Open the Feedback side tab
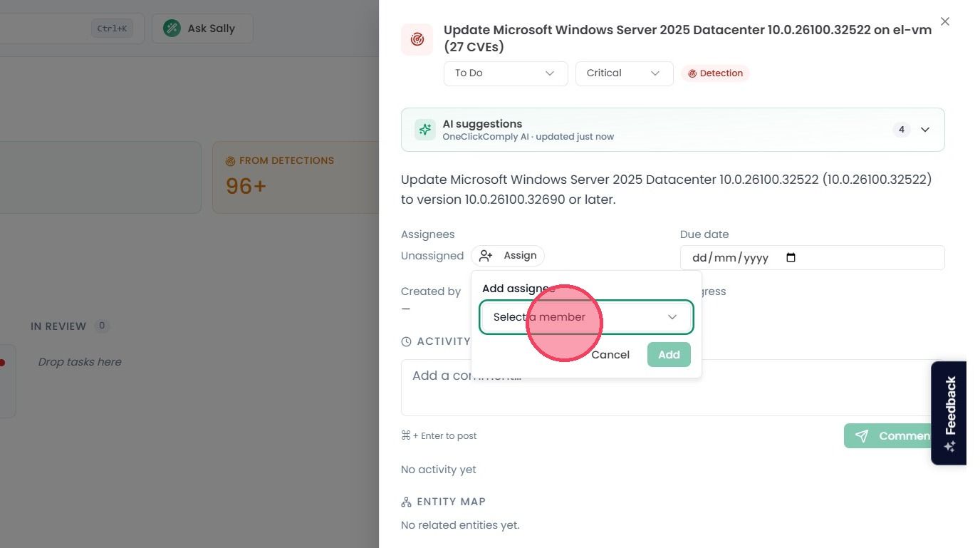The width and height of the screenshot is (980, 548). [x=949, y=413]
